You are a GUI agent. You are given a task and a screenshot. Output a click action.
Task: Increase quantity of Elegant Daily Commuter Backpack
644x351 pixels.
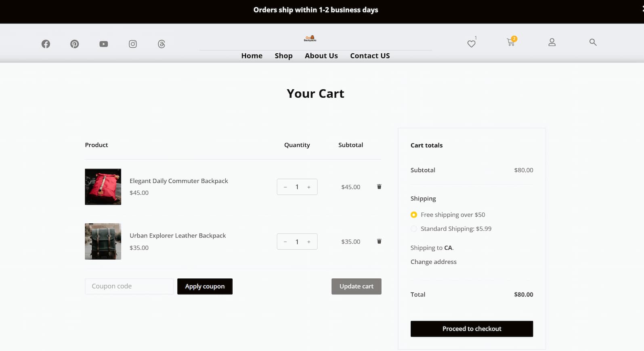(x=309, y=187)
